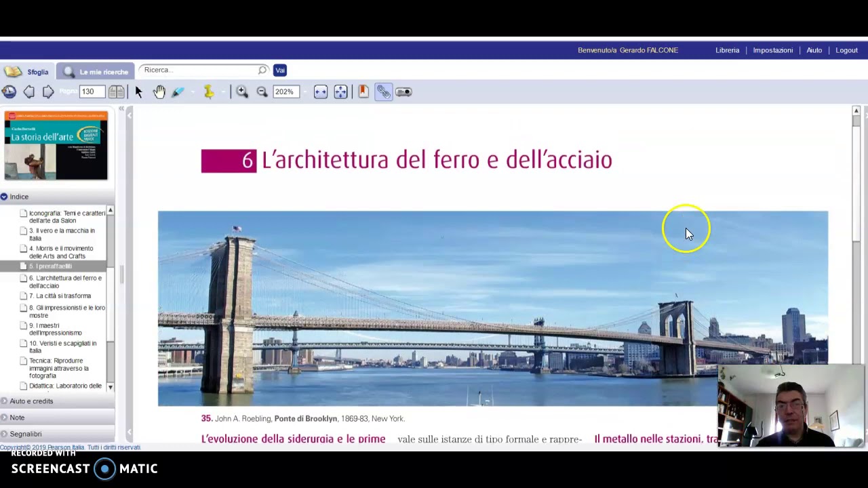
Task: Open the Aiuto link in the top bar
Action: coord(814,50)
